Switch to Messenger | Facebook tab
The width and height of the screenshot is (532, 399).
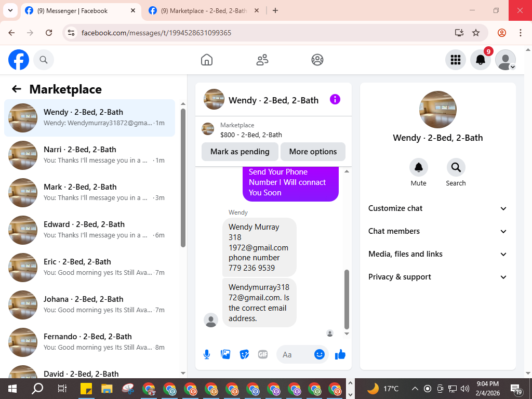[x=82, y=11]
